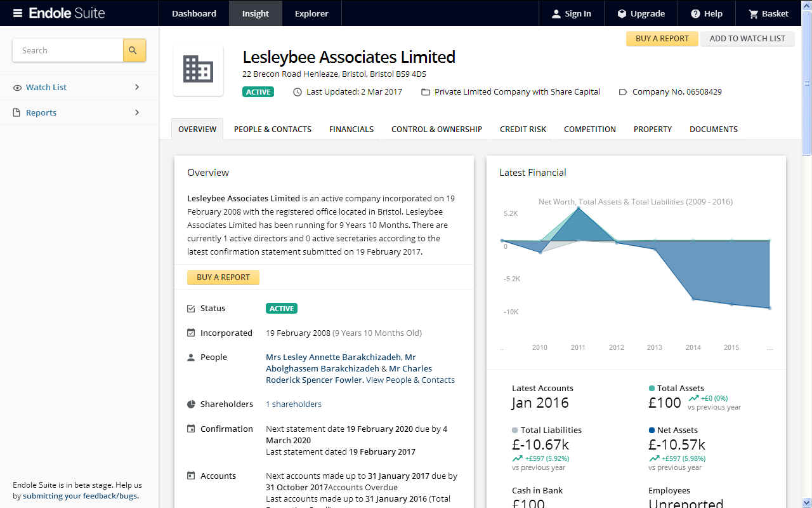Image resolution: width=812 pixels, height=508 pixels.
Task: Click the Watch List eye icon
Action: tap(17, 88)
